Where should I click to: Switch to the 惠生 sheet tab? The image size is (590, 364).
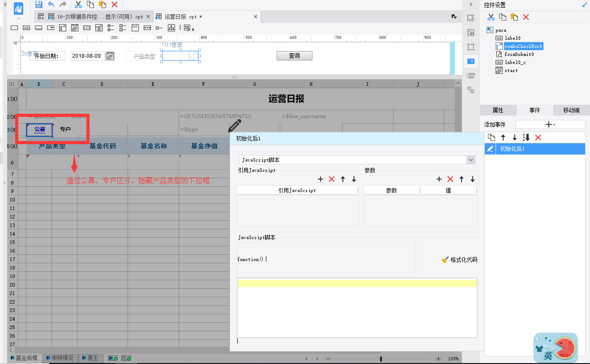click(91, 358)
